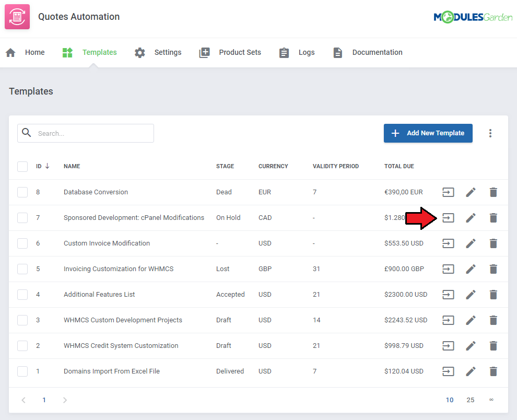Show 10 entries per page

point(450,400)
